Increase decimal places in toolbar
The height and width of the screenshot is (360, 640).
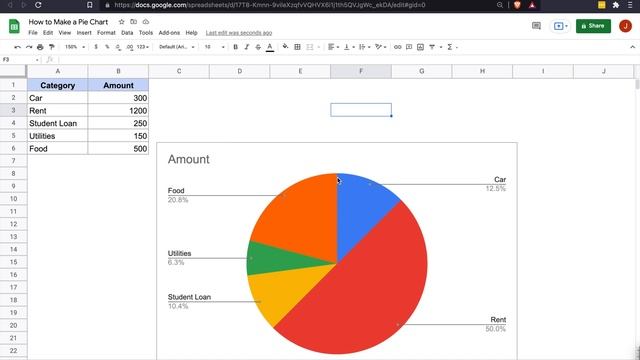click(129, 47)
